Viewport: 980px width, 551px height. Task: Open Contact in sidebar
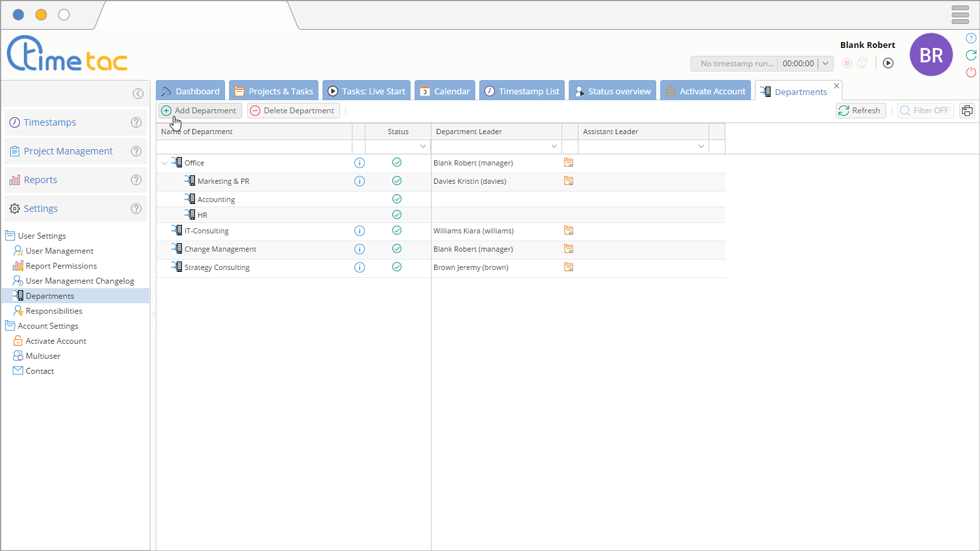[39, 370]
